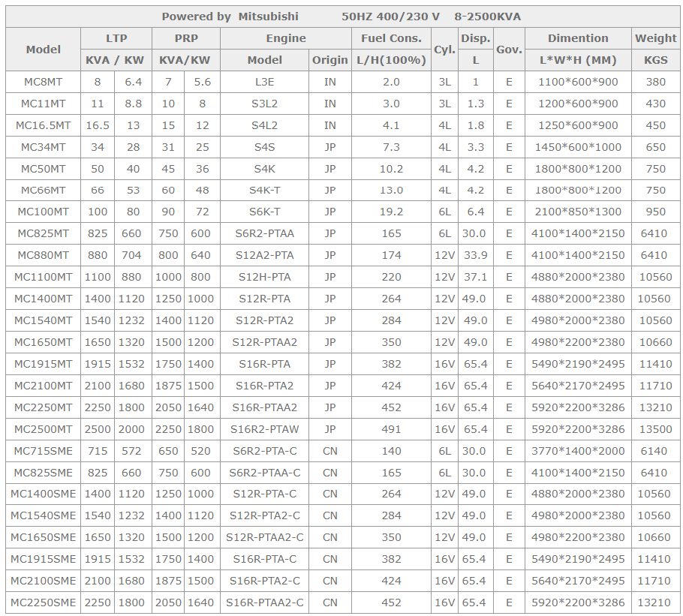The image size is (683, 616).
Task: Select the S16R-PTAA2-C engine cell
Action: tap(265, 602)
